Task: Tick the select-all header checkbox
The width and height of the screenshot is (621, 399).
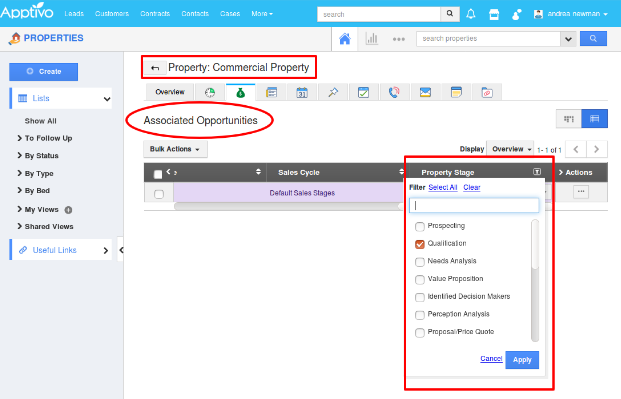Action: [158, 174]
